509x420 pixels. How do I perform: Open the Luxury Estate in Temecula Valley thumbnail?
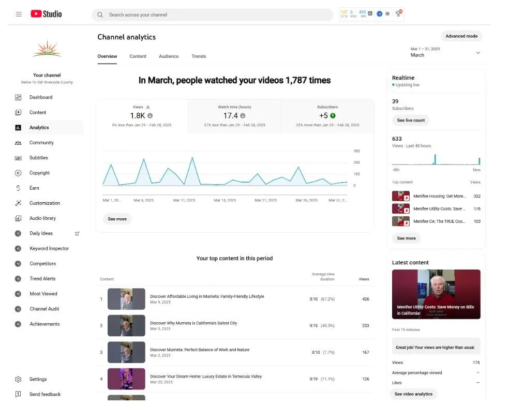tap(126, 379)
